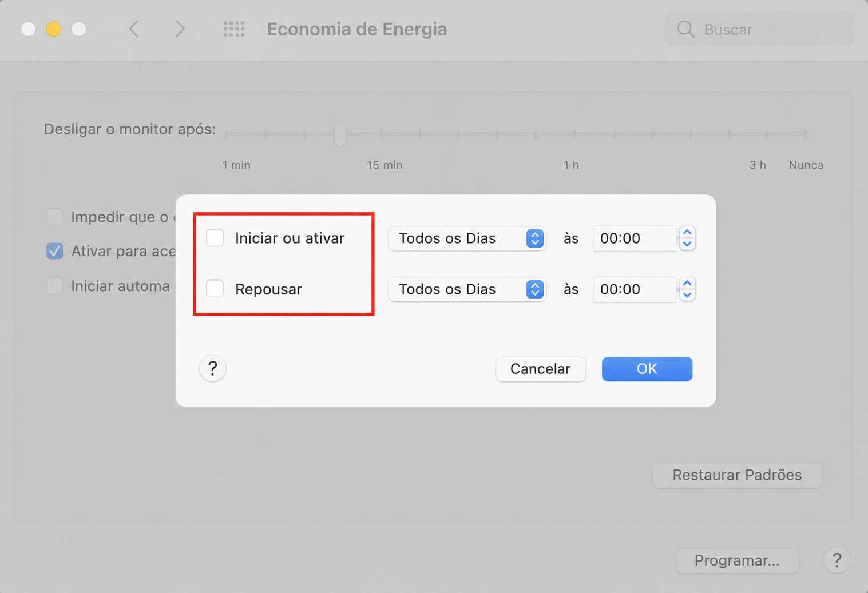Click the 00:00 time field for Iniciar ou ativar

point(635,238)
